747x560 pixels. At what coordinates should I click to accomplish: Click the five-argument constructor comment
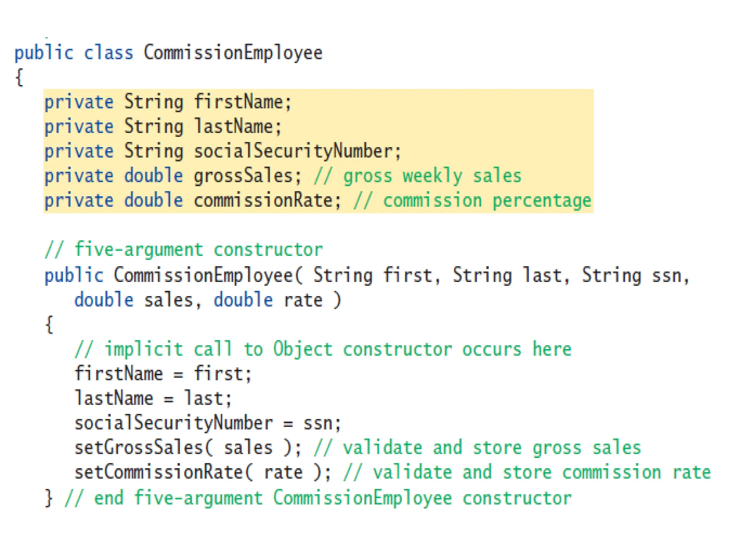point(183,250)
